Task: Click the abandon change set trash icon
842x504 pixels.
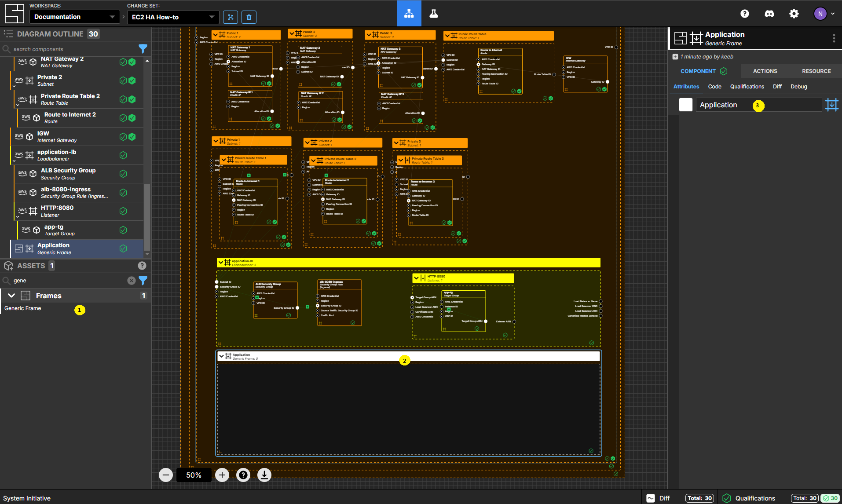Action: [249, 17]
